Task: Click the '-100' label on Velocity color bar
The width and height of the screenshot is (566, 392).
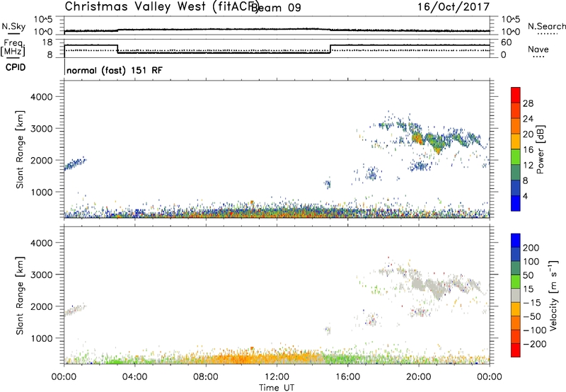Action: [x=535, y=330]
